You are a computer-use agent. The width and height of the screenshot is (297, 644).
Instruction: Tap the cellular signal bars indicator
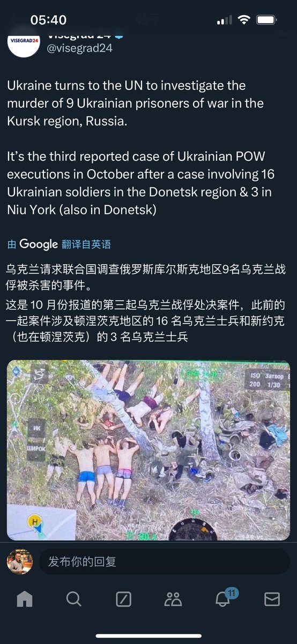tap(224, 20)
